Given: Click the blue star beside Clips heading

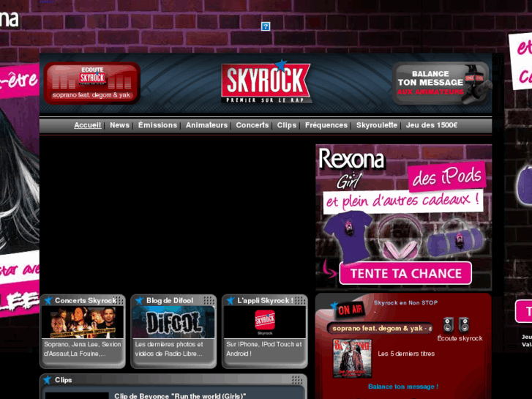Looking at the screenshot, I should 48,380.
